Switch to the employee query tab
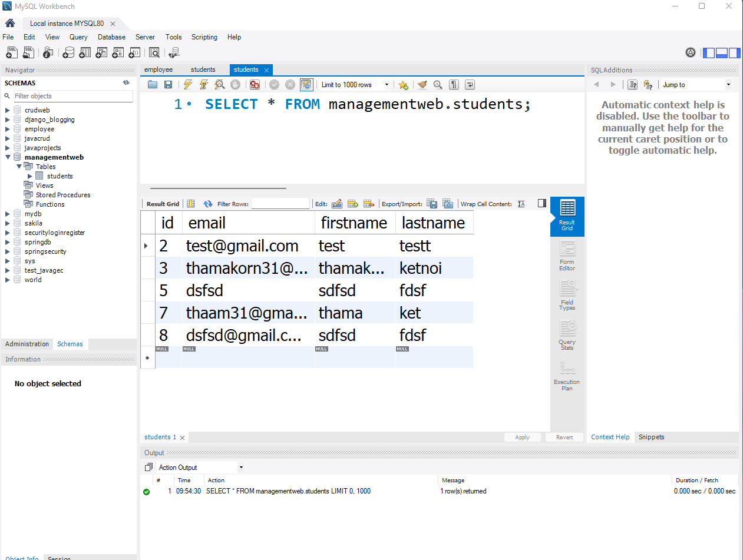The image size is (743, 560). (x=158, y=69)
